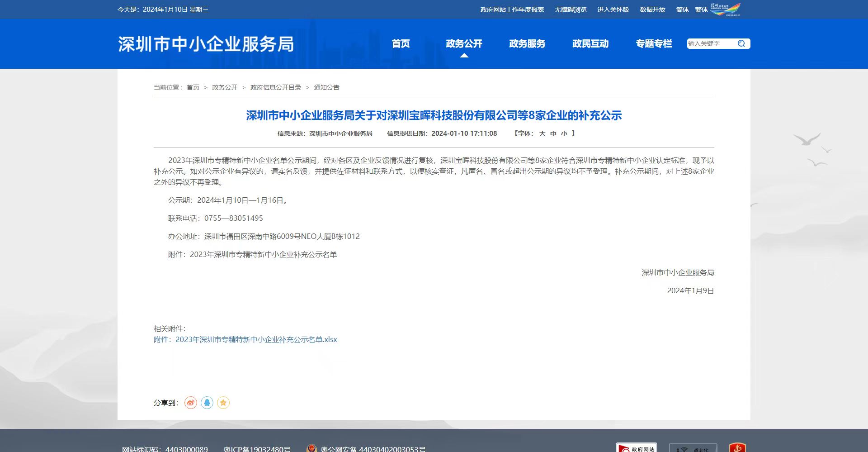Enable 无障碍浏览 accessibility browsing
This screenshot has width=868, height=452.
[571, 10]
